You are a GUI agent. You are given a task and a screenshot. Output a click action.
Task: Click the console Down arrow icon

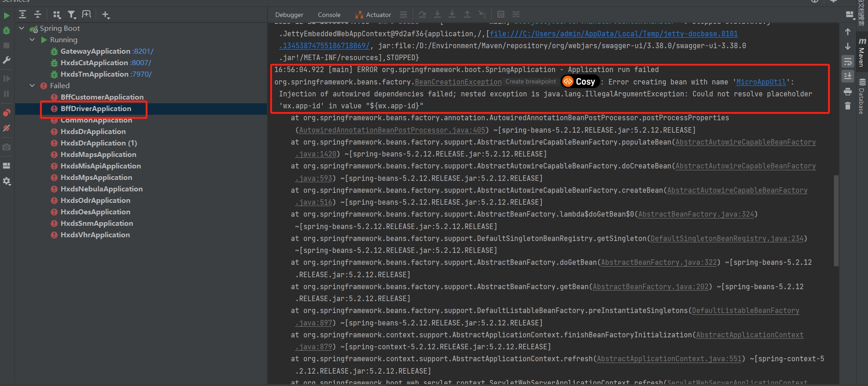point(848,46)
